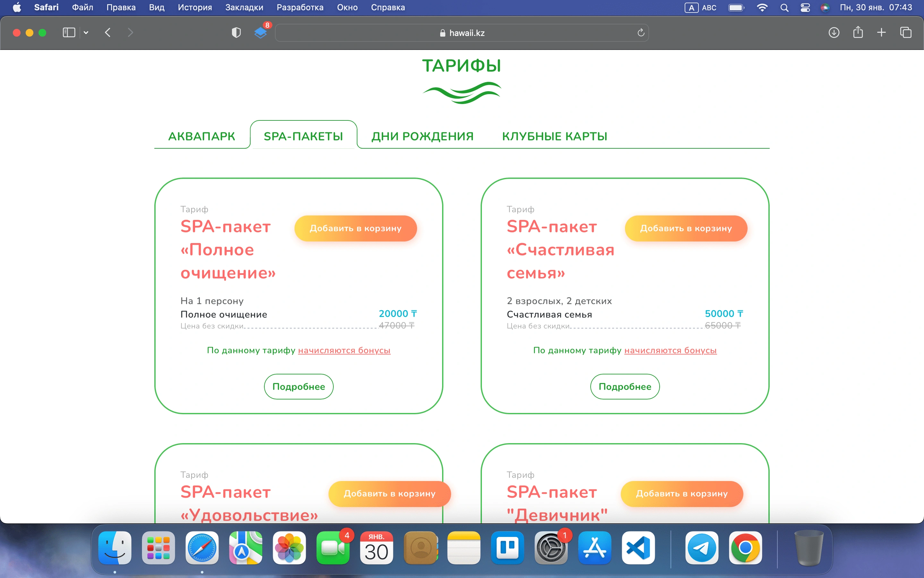Viewport: 924px width, 578px height.
Task: Launch Siri from the menu bar
Action: coord(825,8)
